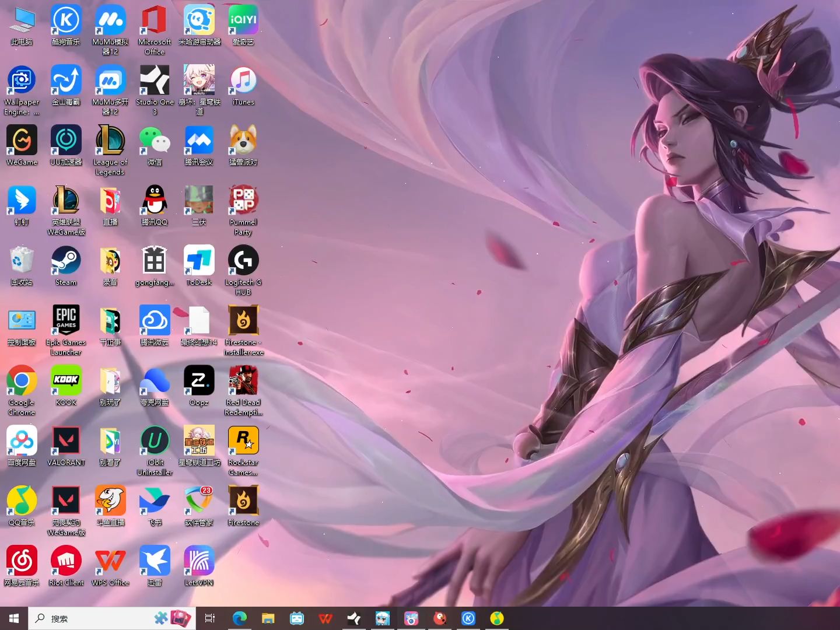Launch the 飞书 shortcut
This screenshot has width=840, height=630.
pyautogui.click(x=155, y=506)
